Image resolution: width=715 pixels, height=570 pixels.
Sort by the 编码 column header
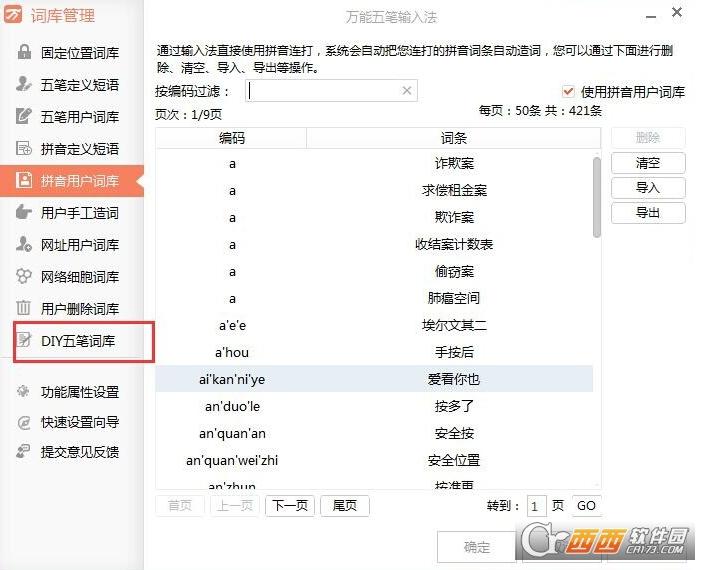tap(231, 138)
